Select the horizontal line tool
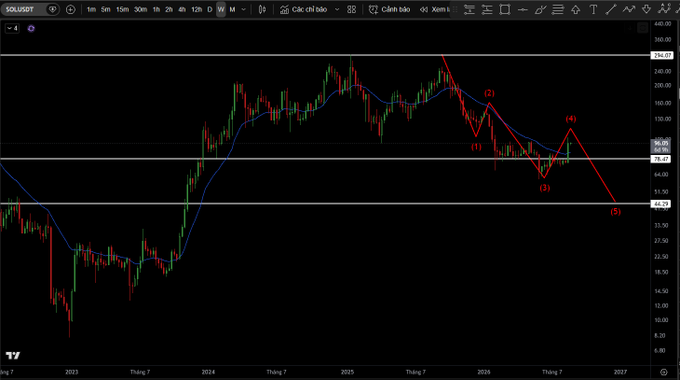The image size is (680, 380). coord(523,9)
